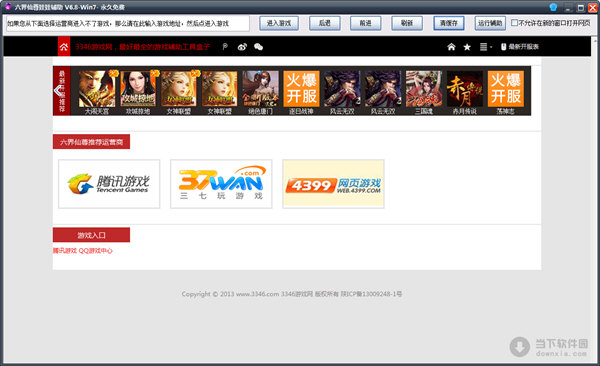Screen dimensions: 600x366
Task: Click the 刷新 refresh button
Action: (x=407, y=23)
